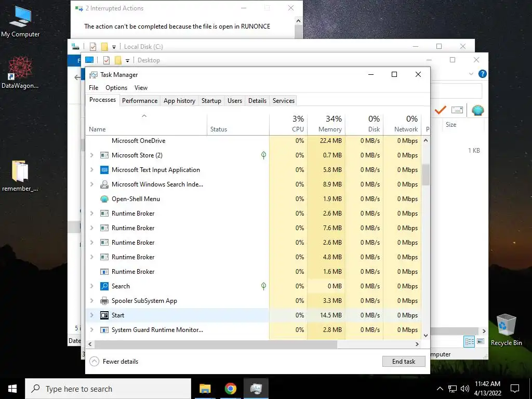This screenshot has width=532, height=399.
Task: Open network status in system tray
Action: 453,389
